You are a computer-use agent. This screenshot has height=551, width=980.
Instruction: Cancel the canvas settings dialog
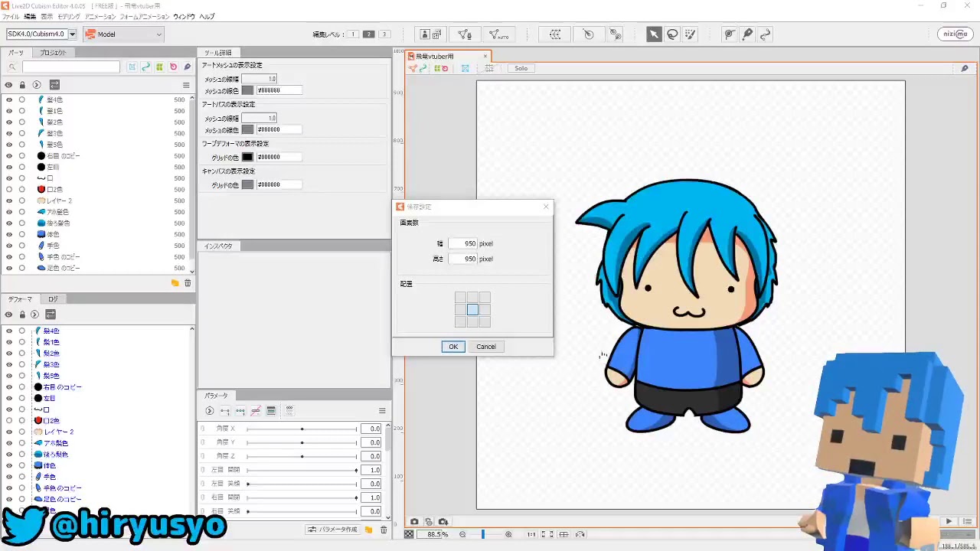(x=486, y=347)
